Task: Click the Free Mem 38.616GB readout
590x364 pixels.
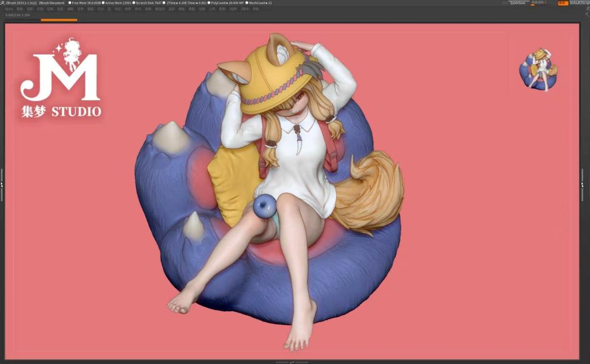Action: (84, 2)
